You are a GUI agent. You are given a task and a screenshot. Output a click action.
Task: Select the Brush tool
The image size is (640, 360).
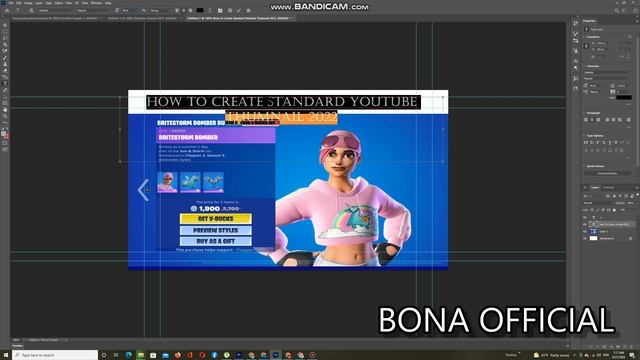(x=5, y=58)
